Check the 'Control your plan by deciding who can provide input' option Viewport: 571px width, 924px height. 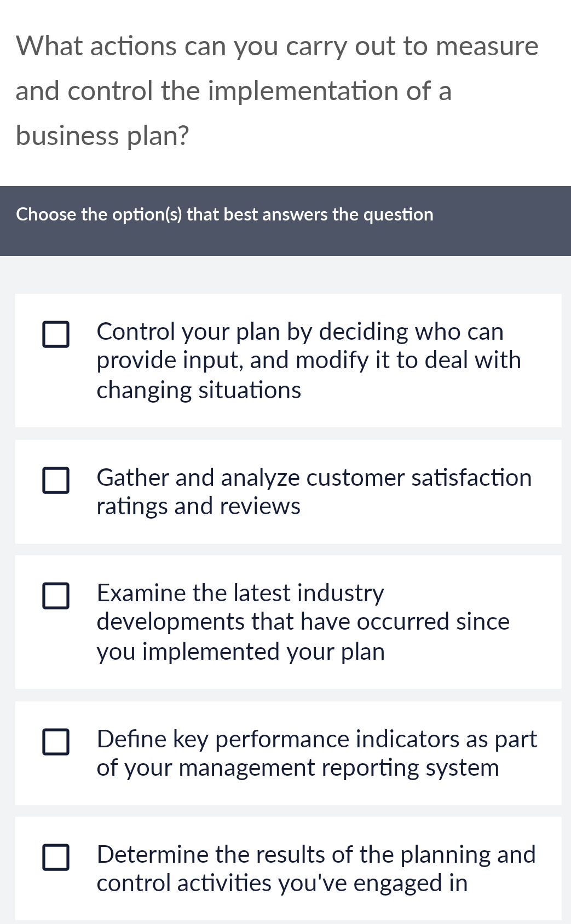56,334
